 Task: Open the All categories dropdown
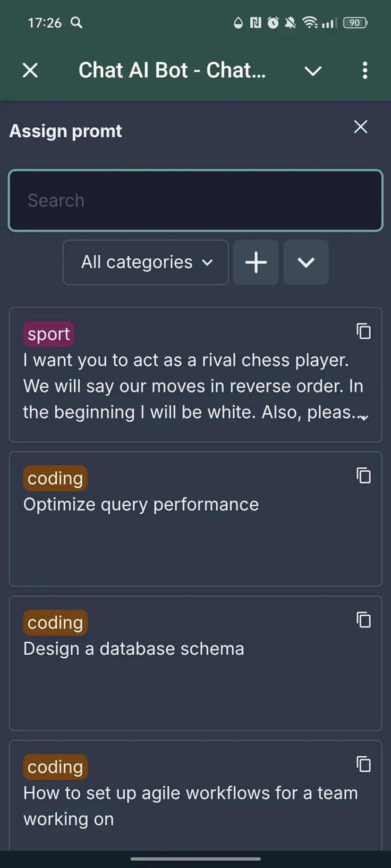[x=145, y=262]
